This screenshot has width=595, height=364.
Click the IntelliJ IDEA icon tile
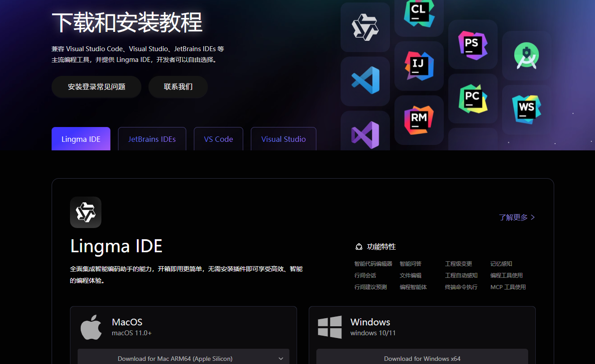tap(419, 66)
